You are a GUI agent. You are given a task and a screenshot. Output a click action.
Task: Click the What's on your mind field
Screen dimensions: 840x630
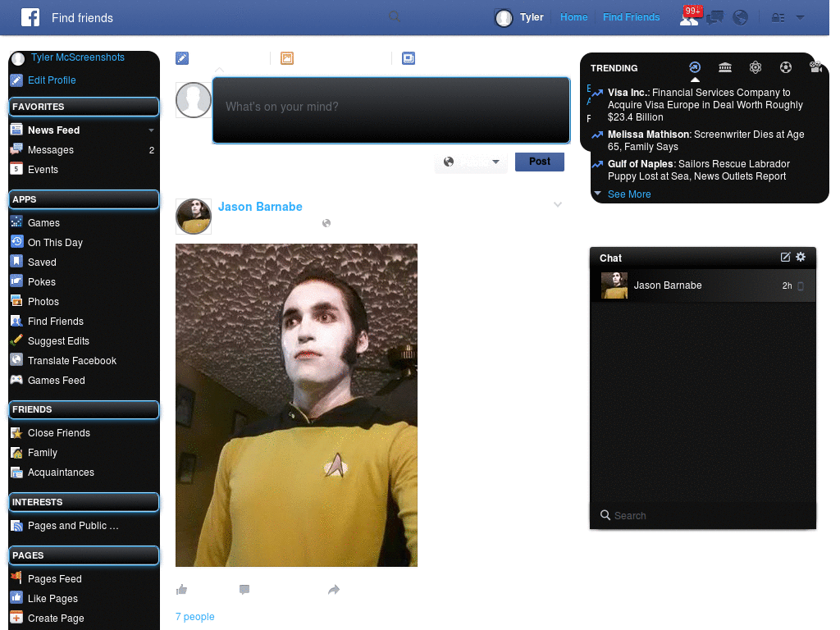(x=391, y=111)
